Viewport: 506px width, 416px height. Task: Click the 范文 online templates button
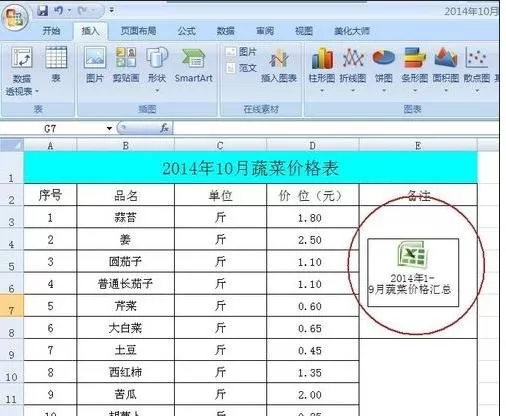pos(241,68)
